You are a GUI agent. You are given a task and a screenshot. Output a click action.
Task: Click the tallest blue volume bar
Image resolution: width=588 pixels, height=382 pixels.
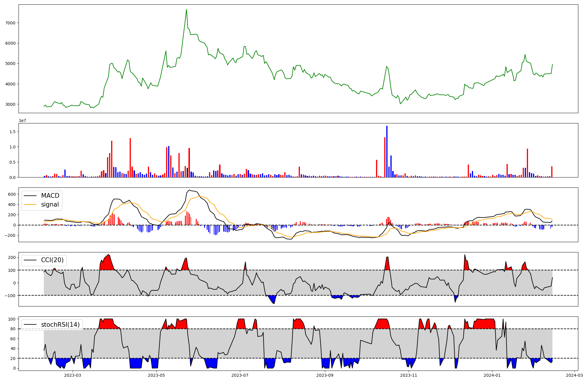[x=387, y=151]
